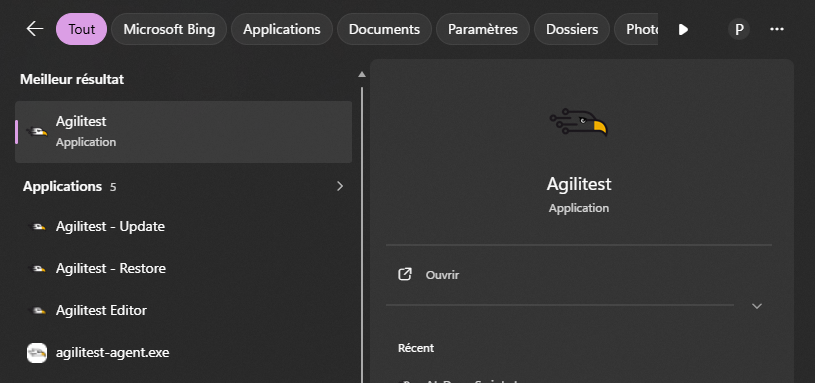Viewport: 815px width, 383px height.
Task: Expand more actions with the down chevron
Action: click(757, 306)
